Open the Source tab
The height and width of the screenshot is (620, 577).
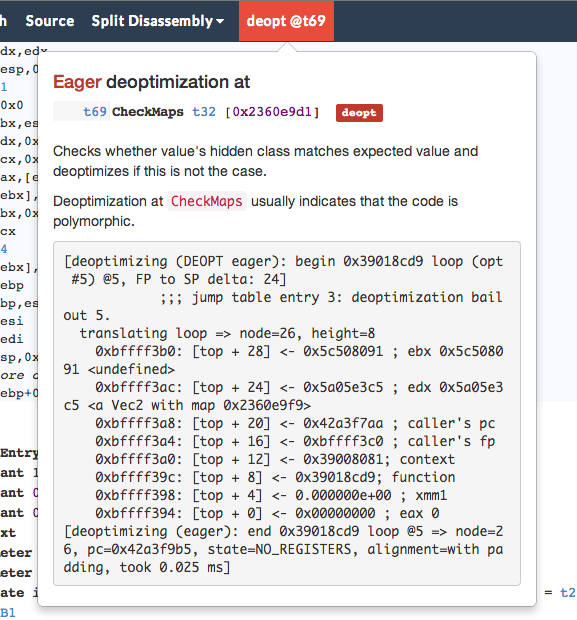tap(49, 21)
